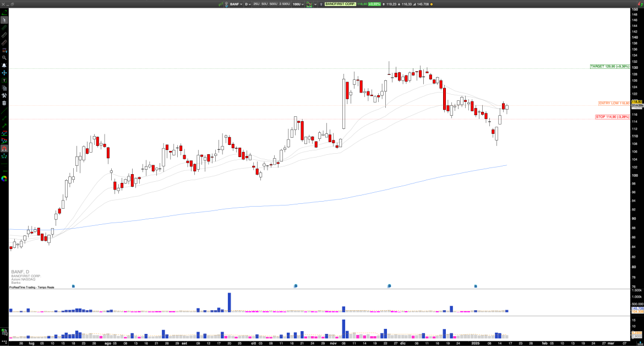Image resolution: width=644 pixels, height=346 pixels.
Task: Open the D timeframe dropdown
Action: pyautogui.click(x=248, y=4)
